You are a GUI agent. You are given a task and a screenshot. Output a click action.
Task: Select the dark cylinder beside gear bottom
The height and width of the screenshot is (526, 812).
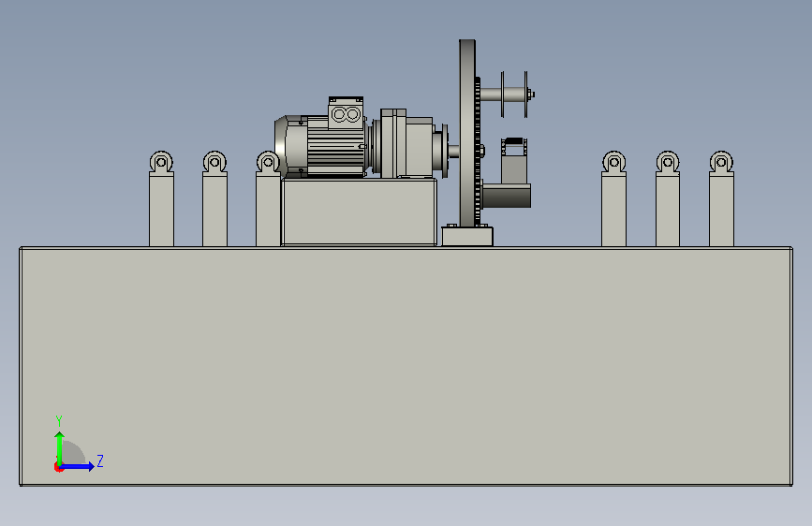[x=507, y=197]
